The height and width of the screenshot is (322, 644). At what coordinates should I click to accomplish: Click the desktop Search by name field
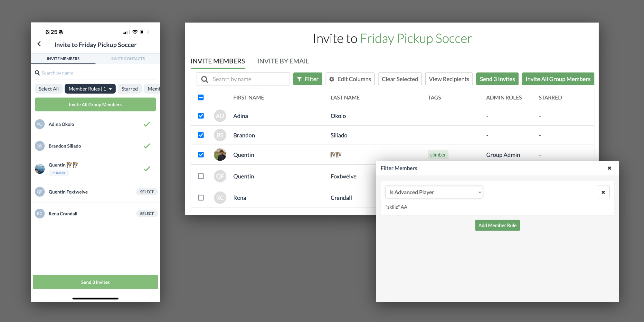click(x=250, y=79)
